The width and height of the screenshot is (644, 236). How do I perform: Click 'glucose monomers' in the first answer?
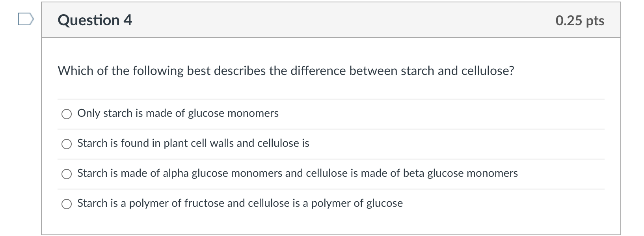click(233, 113)
